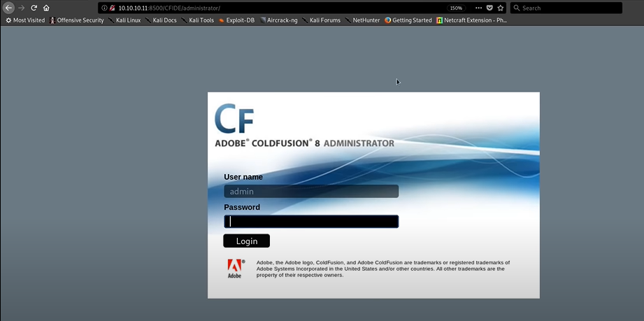
Task: Open the Offensive Security bookmark
Action: coord(76,20)
